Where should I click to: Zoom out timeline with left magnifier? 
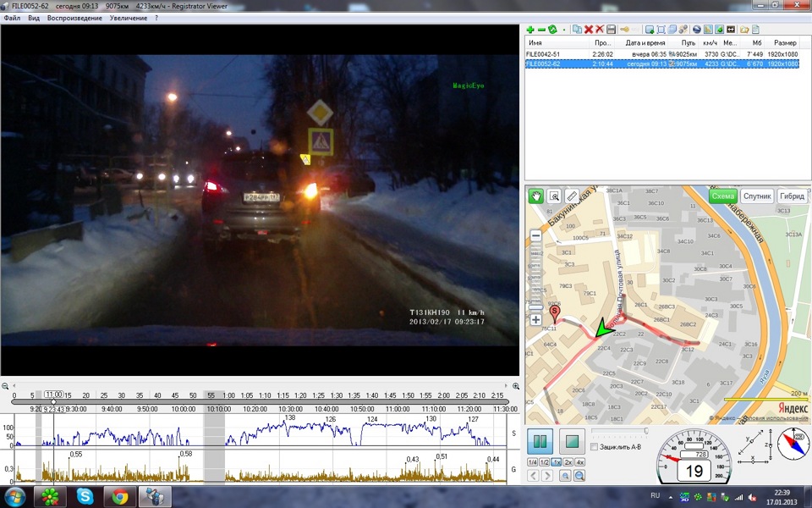[5, 386]
